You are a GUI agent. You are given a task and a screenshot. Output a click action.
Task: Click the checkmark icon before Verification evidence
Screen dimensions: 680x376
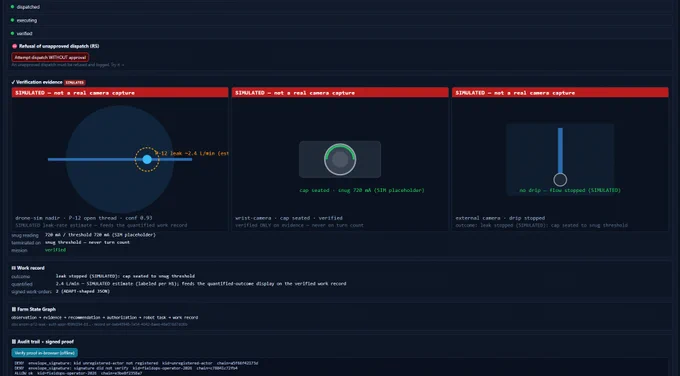coord(13,82)
